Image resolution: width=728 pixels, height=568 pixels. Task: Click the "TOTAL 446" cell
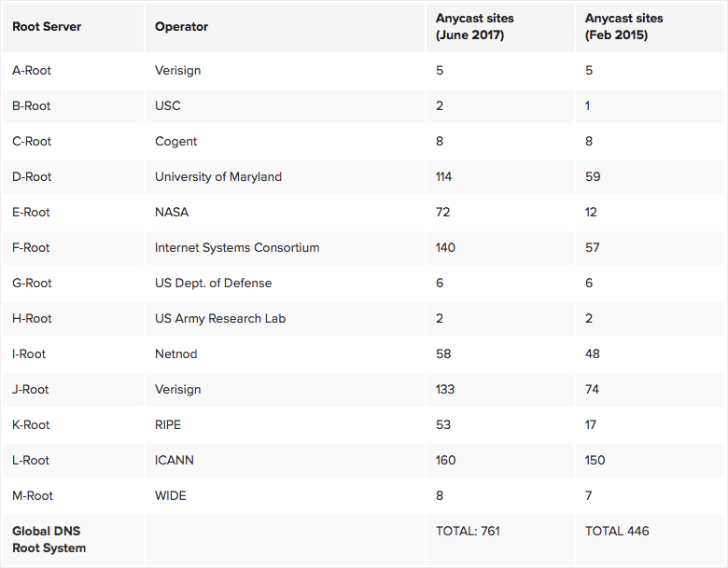tap(617, 531)
